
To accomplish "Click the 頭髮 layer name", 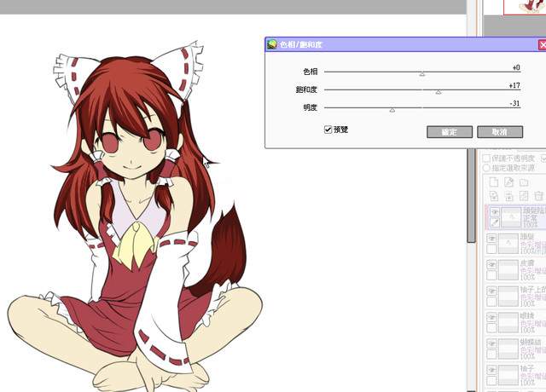I will tap(527, 237).
